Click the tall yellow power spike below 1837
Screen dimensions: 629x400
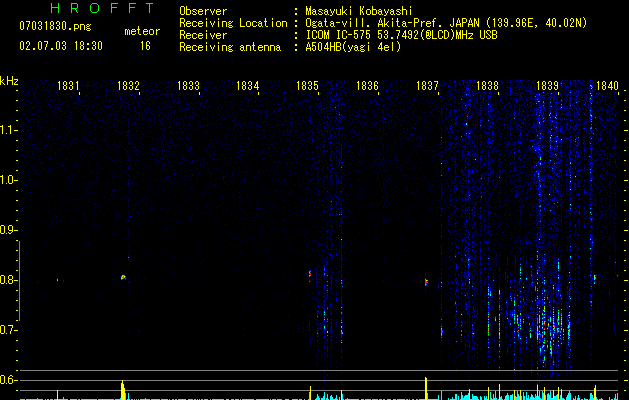click(426, 388)
